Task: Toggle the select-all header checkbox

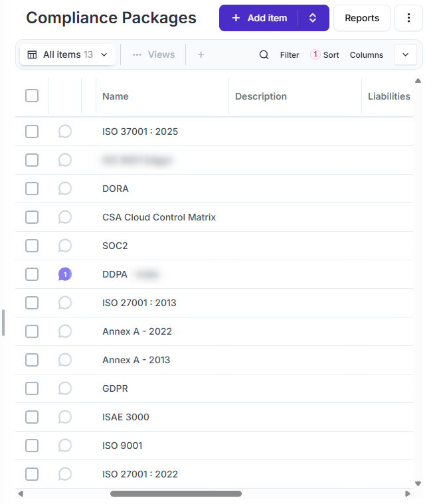Action: (x=32, y=96)
